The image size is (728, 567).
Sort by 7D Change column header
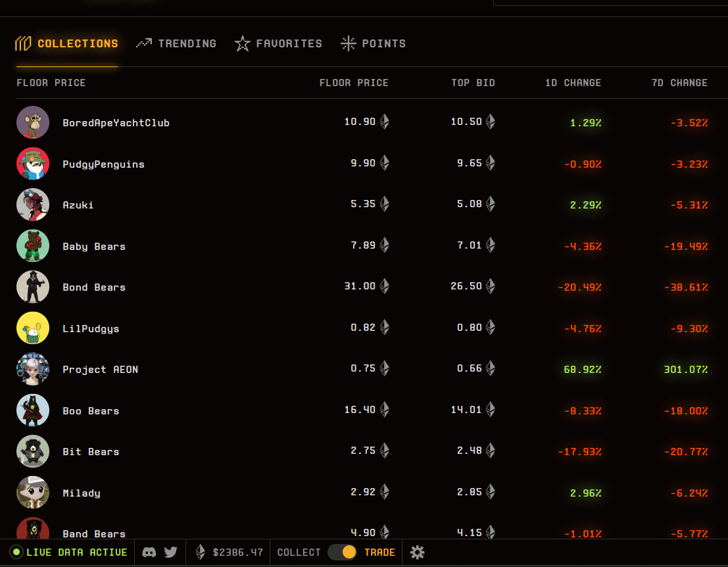pyautogui.click(x=679, y=83)
